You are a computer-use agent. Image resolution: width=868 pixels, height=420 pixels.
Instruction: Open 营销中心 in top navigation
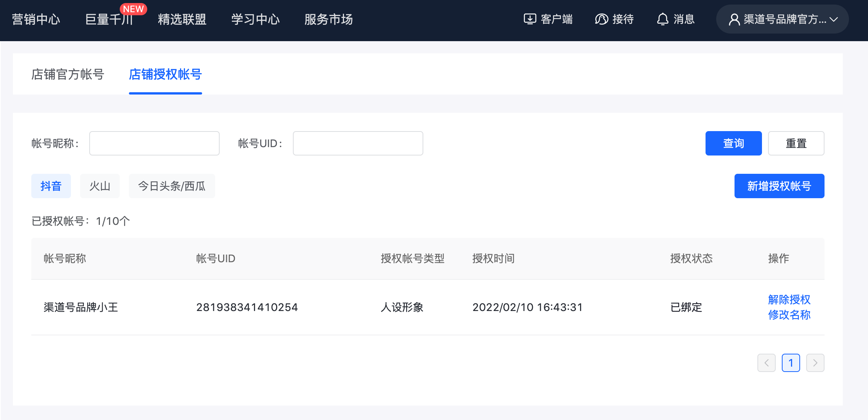point(36,19)
